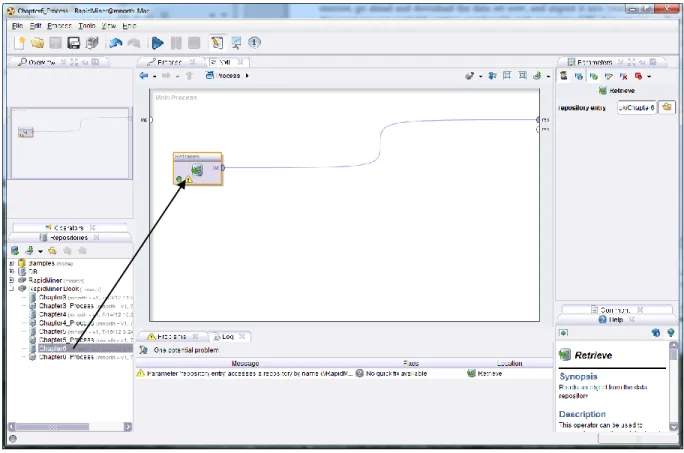Viewport: 684px width, 453px height.
Task: Undo the last action with the blue arrow
Action: [116, 43]
